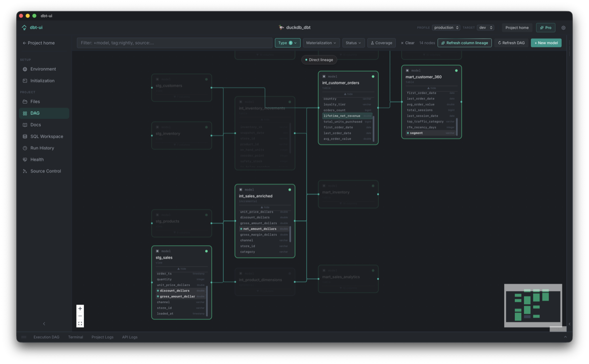The image size is (589, 364).
Task: Click model icon on mart_customer_360 node
Action: pos(407,71)
